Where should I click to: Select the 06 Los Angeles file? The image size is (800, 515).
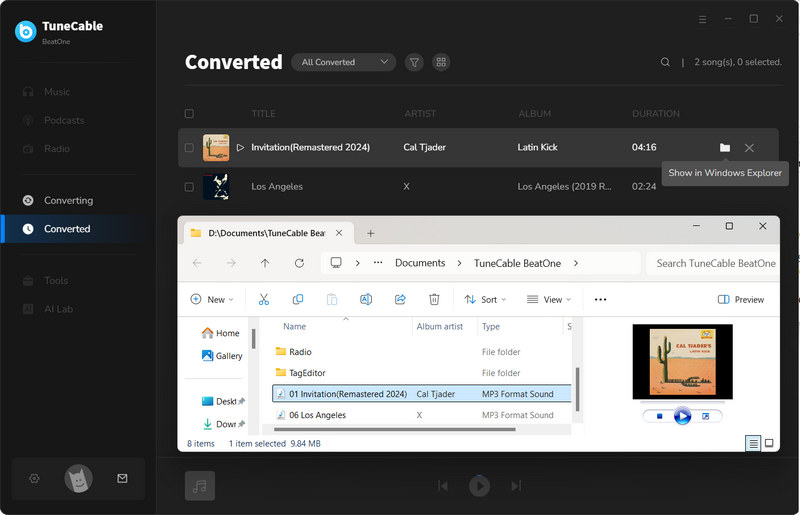pyautogui.click(x=421, y=415)
